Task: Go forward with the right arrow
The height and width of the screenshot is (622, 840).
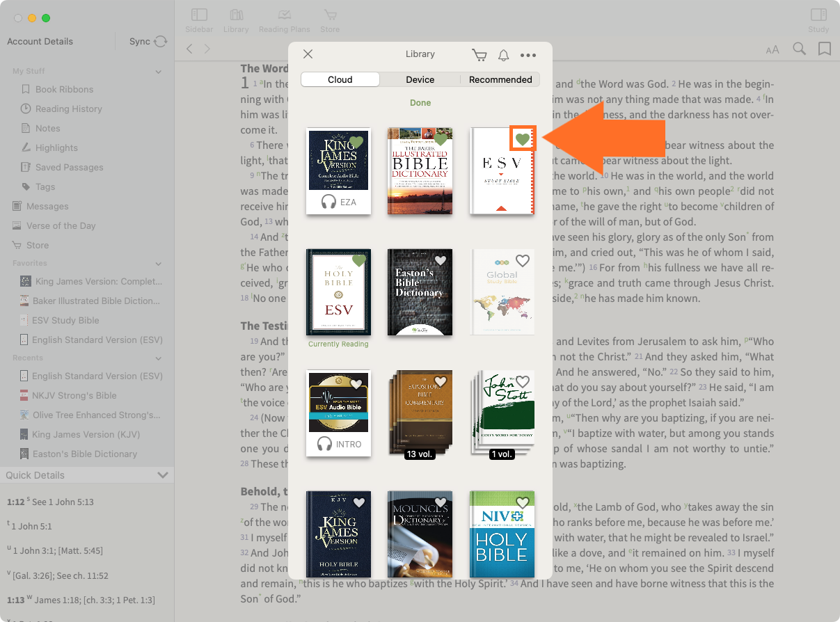Action: point(207,49)
